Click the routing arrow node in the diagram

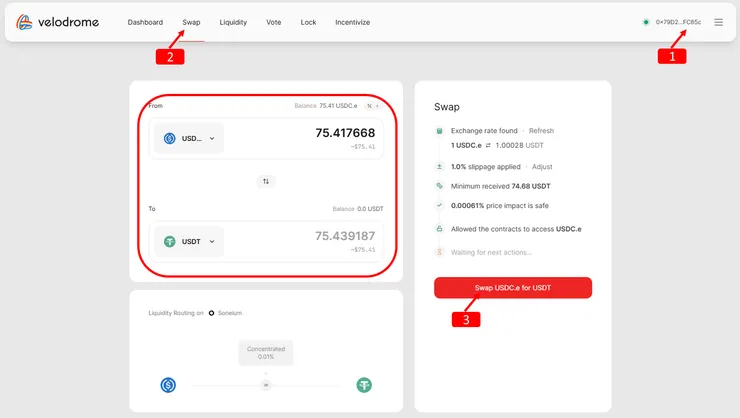[x=266, y=385]
